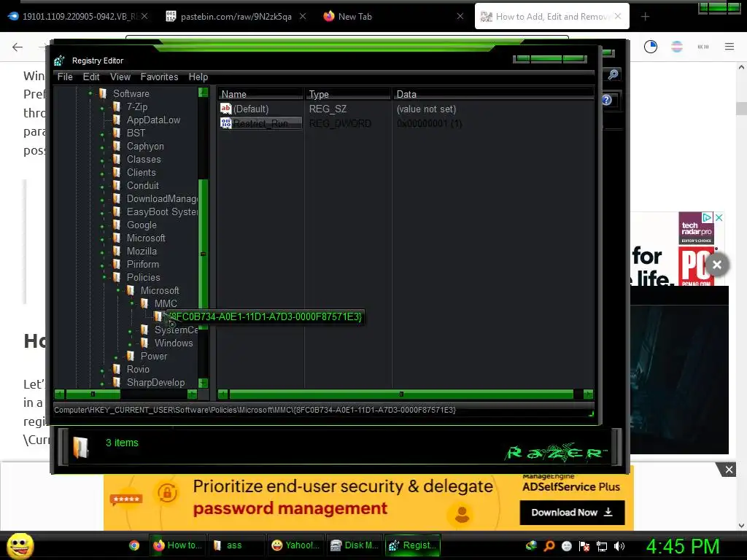The image size is (747, 560).
Task: Sort values by the Data column
Action: (493, 94)
